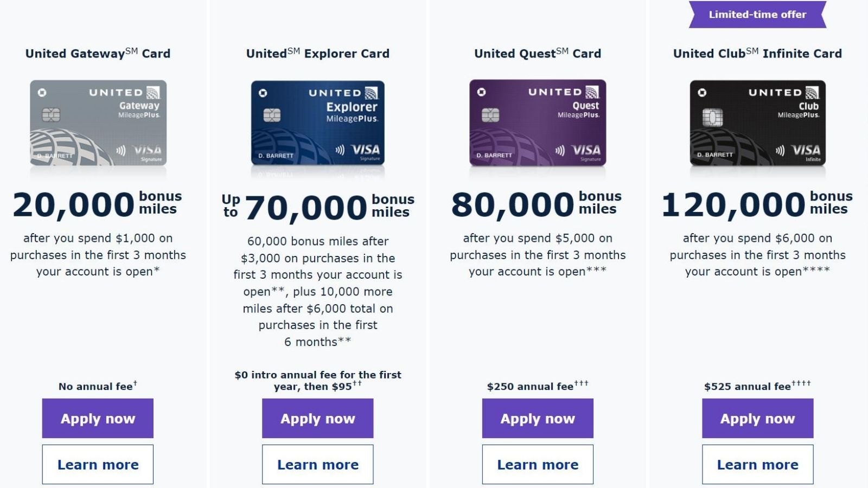This screenshot has height=488, width=868.
Task: Click the $250 annual fee footnote marker
Action: pos(580,383)
